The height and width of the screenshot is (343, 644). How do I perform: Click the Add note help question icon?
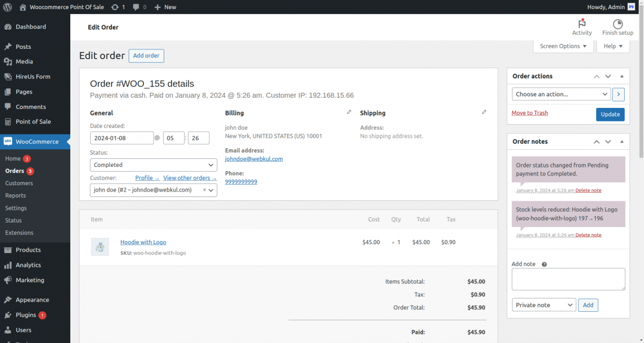coord(544,265)
